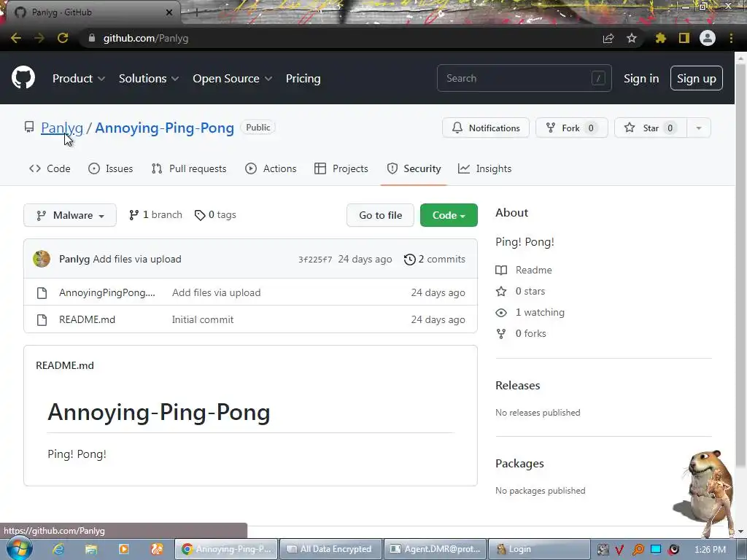The image size is (747, 560).
Task: Click the Sign up button
Action: pyautogui.click(x=697, y=79)
